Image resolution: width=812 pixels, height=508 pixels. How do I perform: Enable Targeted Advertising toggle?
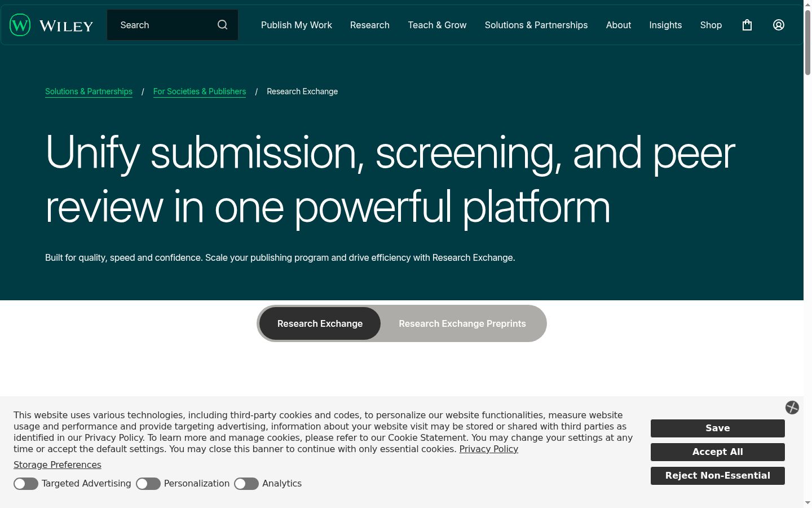(x=26, y=484)
